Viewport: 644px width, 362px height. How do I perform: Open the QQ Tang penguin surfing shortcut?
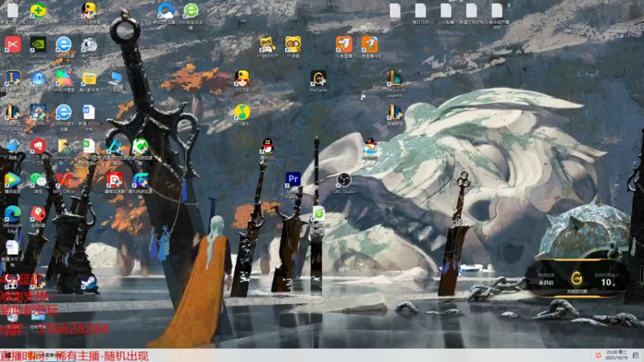pyautogui.click(x=369, y=146)
